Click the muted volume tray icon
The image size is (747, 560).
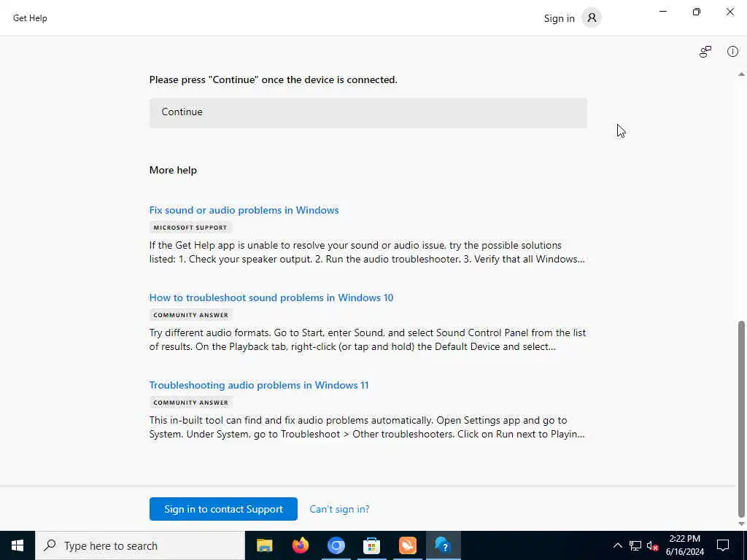tap(652, 545)
